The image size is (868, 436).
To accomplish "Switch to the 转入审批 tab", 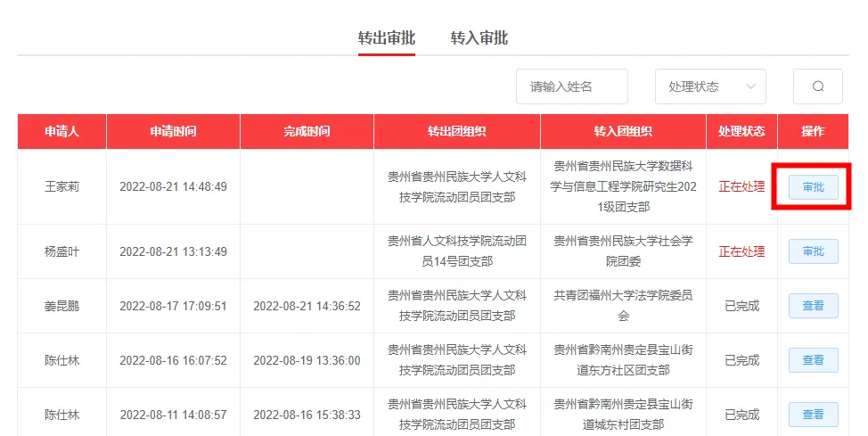I will [479, 38].
